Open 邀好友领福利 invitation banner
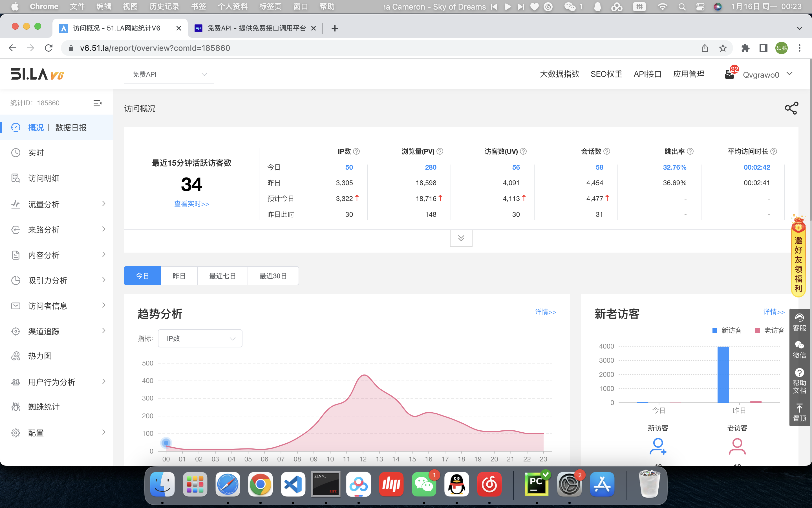 798,256
